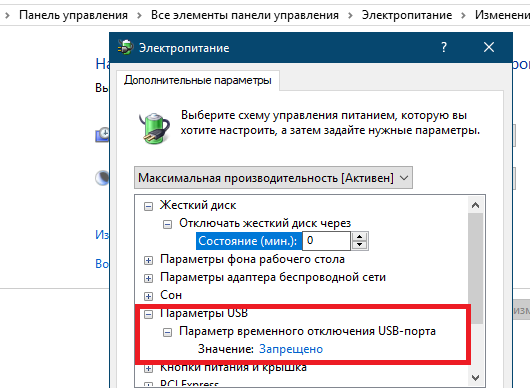
Task: Open chevron after Электропитание breadcrumb
Action: (x=463, y=15)
